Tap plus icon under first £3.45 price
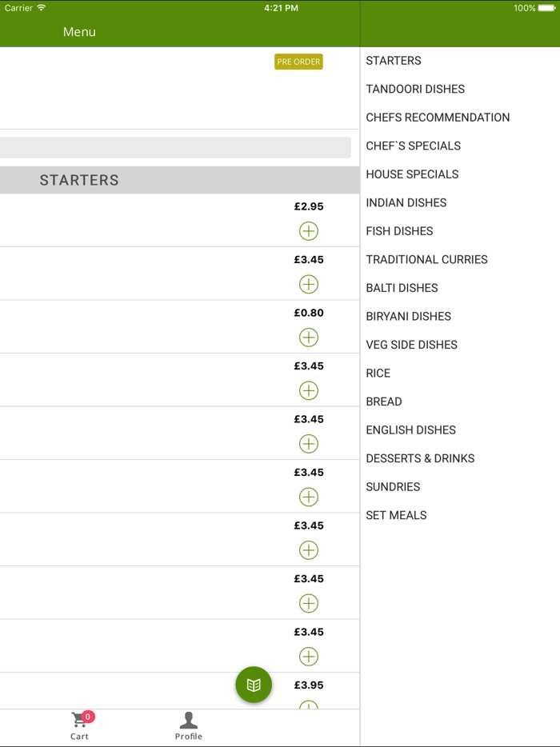Screen dimensions: 560x747 pyautogui.click(x=308, y=284)
